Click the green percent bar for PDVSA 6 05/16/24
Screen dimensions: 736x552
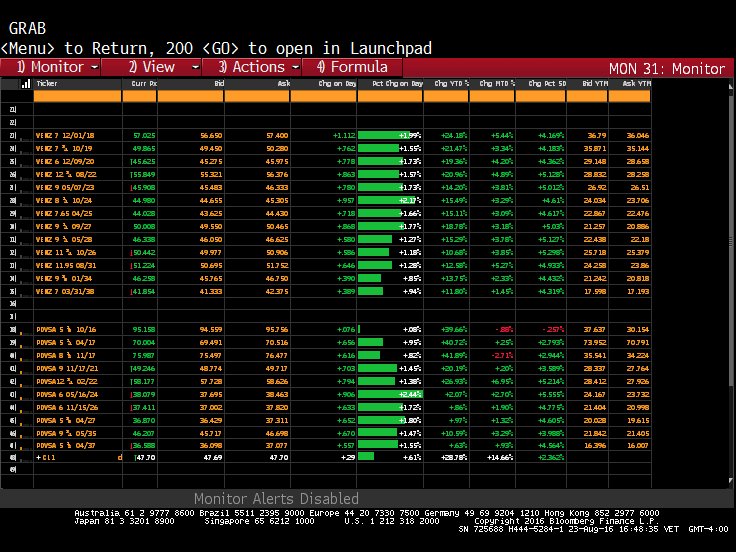390,394
